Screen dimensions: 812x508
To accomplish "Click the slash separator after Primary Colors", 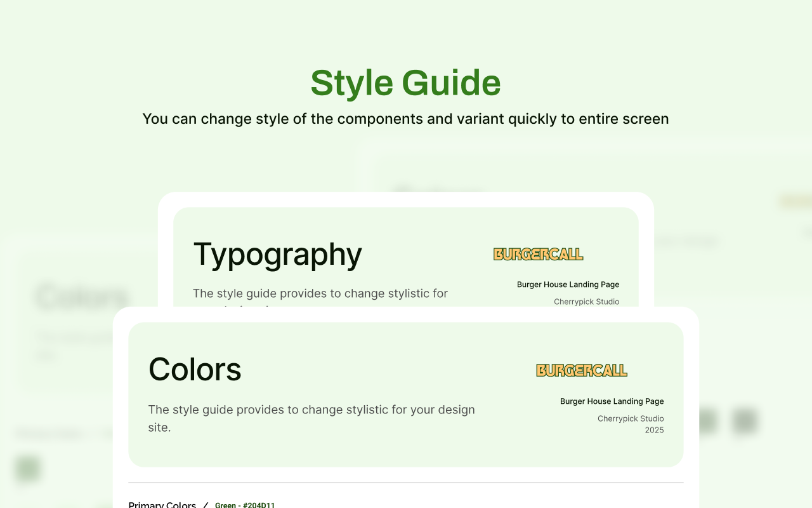I will pyautogui.click(x=205, y=505).
